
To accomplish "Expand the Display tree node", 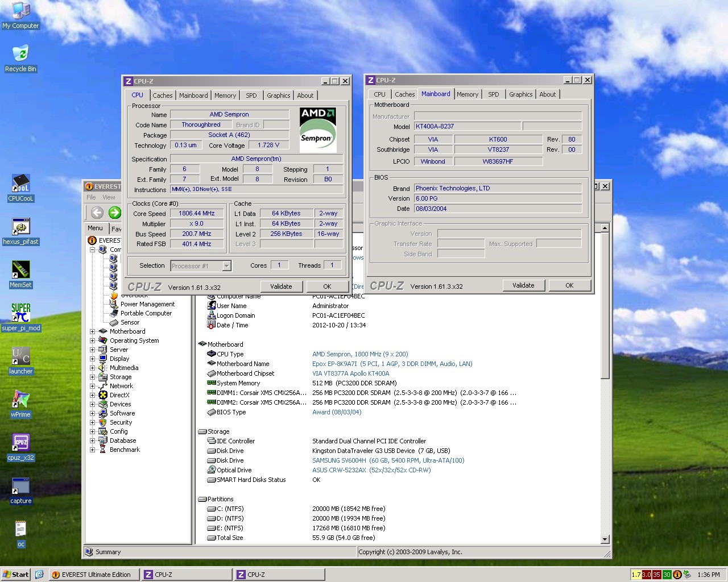I will 92,359.
